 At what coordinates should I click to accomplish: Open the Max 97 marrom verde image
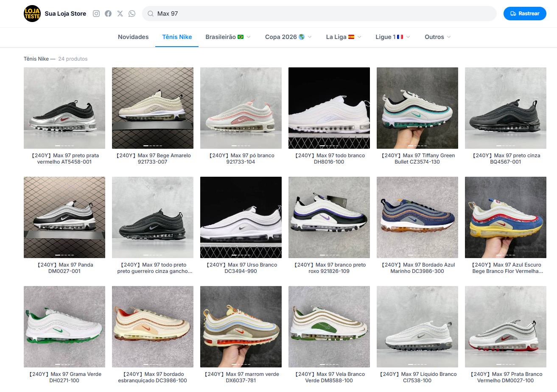click(x=241, y=327)
